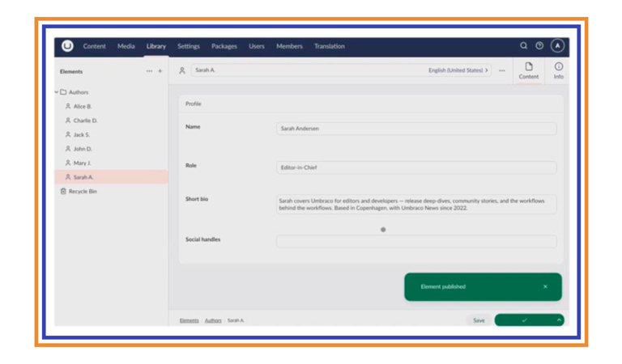Open the Library section
Image resolution: width=622 pixels, height=364 pixels.
156,46
